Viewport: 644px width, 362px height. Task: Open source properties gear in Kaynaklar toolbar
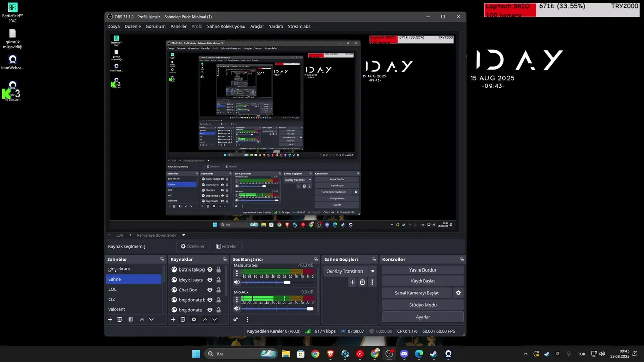[194, 319]
